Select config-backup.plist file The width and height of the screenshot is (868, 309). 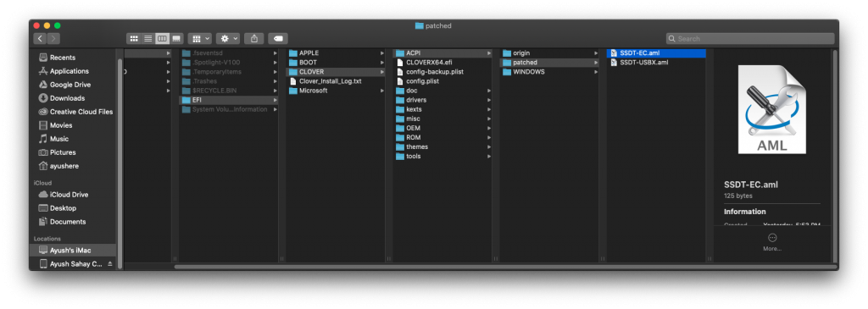coord(442,72)
